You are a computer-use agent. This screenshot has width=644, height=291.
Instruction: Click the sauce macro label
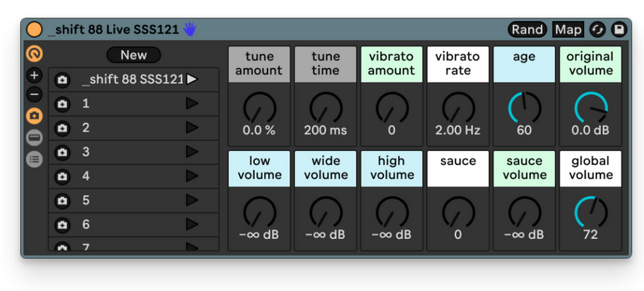(459, 169)
